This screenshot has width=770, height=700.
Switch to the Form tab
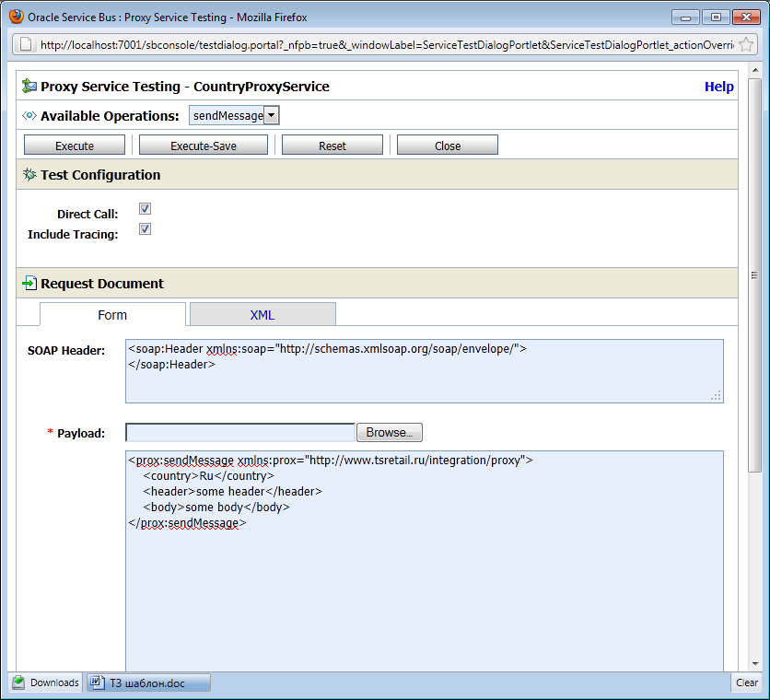(112, 314)
